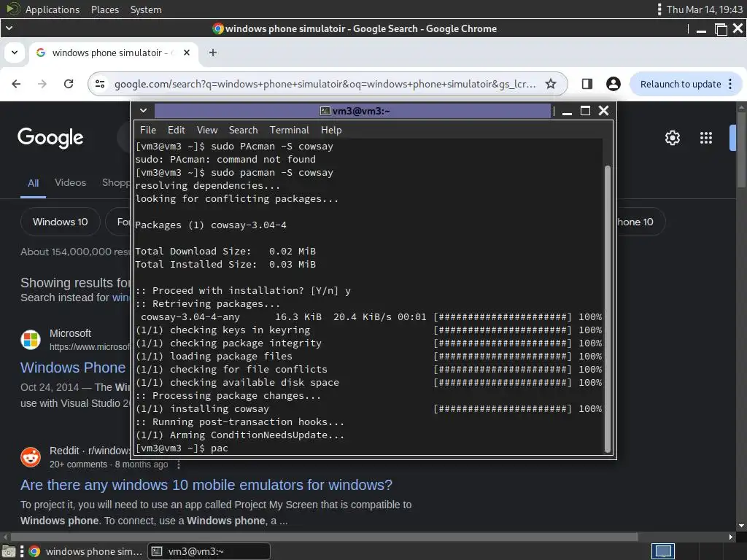Open the Google apps grid
747x560 pixels.
[706, 138]
